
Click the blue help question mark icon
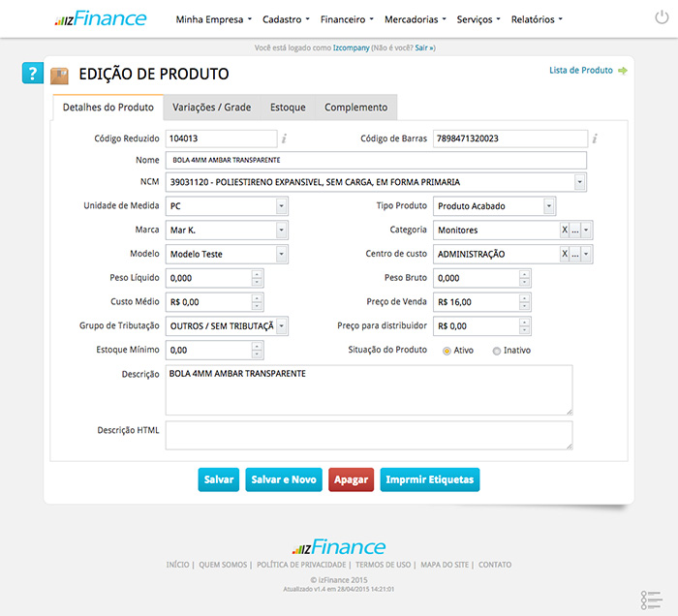[33, 74]
